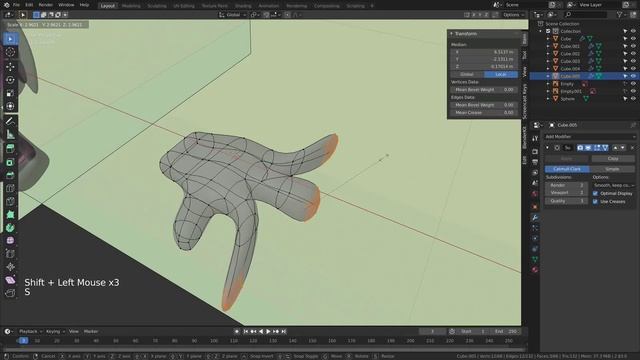Switch to the Modeling workspace tab
The width and height of the screenshot is (640, 360).
tap(131, 6)
